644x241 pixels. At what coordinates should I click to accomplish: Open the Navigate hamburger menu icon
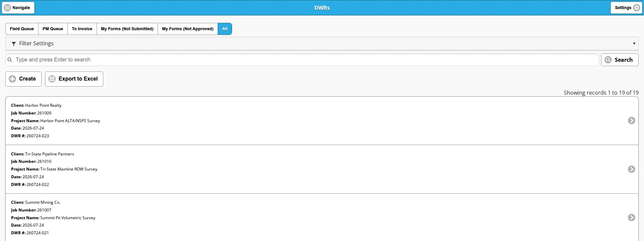(x=7, y=8)
